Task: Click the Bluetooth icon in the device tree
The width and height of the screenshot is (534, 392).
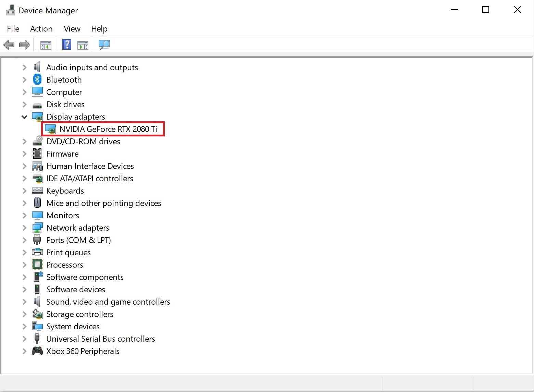Action: (37, 79)
